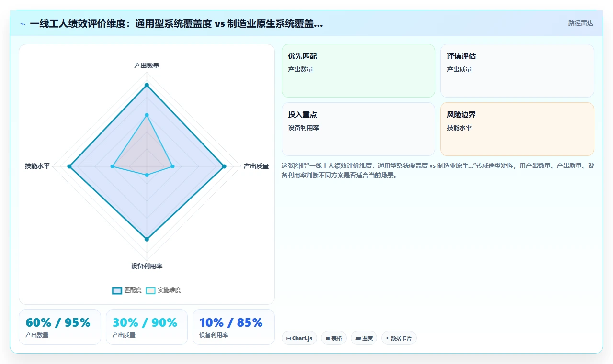Click the page title 一线工人绩效评价维度
The width and height of the screenshot is (613, 364).
[176, 23]
